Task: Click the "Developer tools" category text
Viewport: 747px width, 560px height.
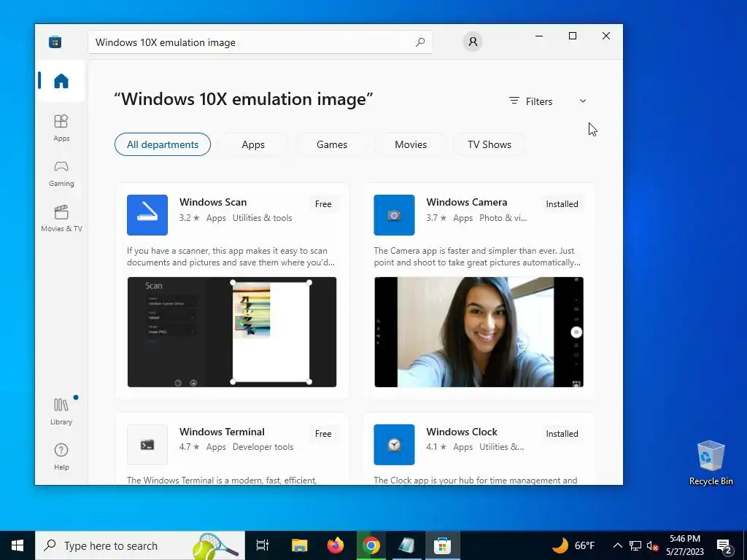Action: point(263,447)
